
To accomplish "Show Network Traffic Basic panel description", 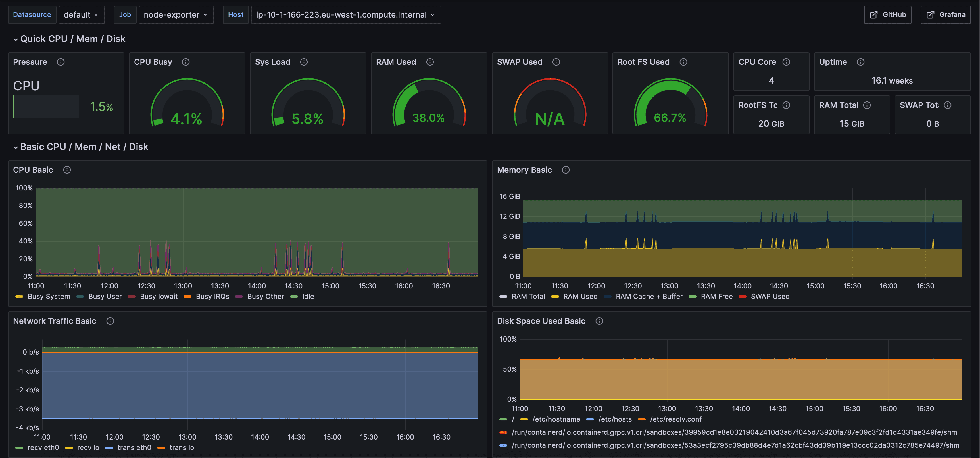I will click(x=110, y=321).
